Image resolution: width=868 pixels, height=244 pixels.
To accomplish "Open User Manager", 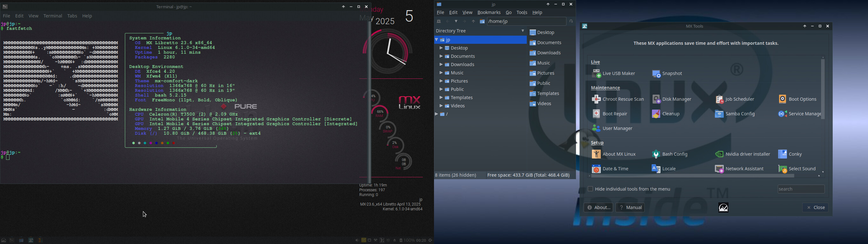I will [613, 128].
